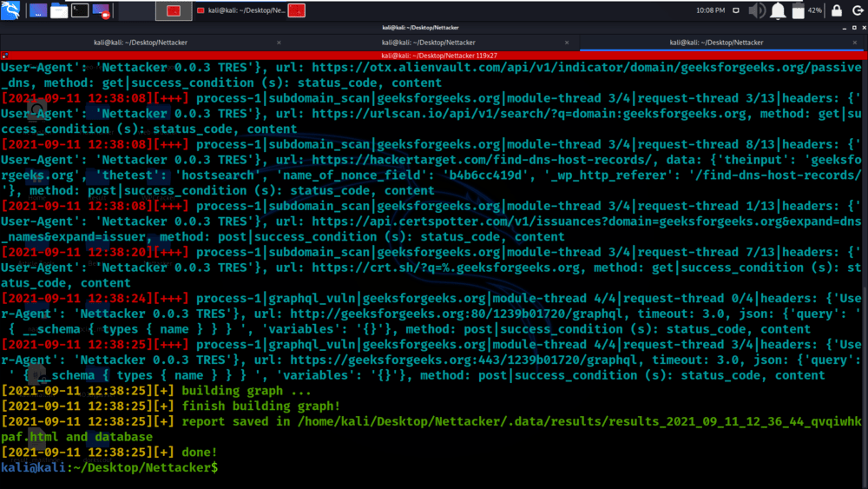
Task: Launch the terminal emulator panel icon
Action: click(x=80, y=10)
